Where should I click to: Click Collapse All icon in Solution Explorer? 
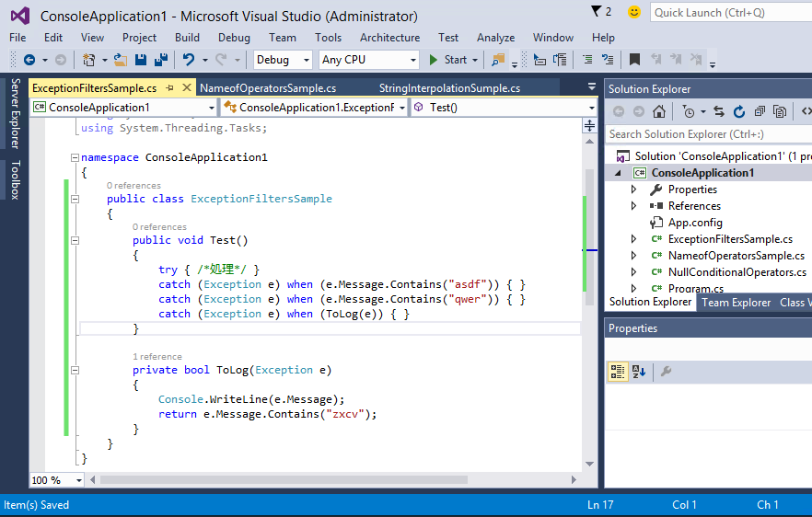point(760,111)
